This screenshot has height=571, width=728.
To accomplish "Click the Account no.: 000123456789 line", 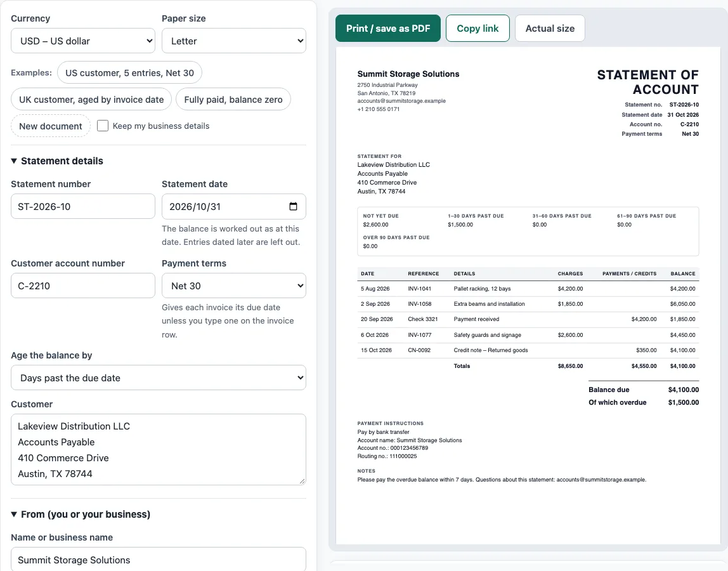I will pos(393,448).
